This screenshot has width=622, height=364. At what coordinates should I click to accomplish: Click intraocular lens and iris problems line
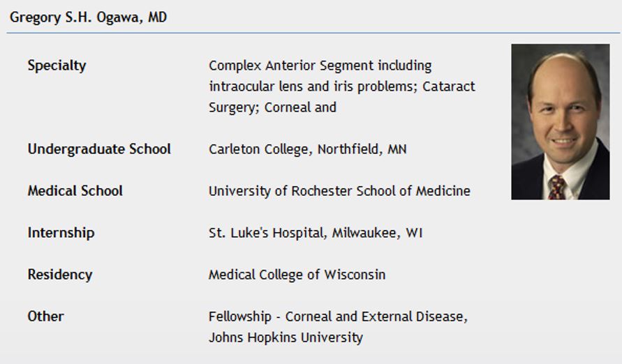click(313, 86)
